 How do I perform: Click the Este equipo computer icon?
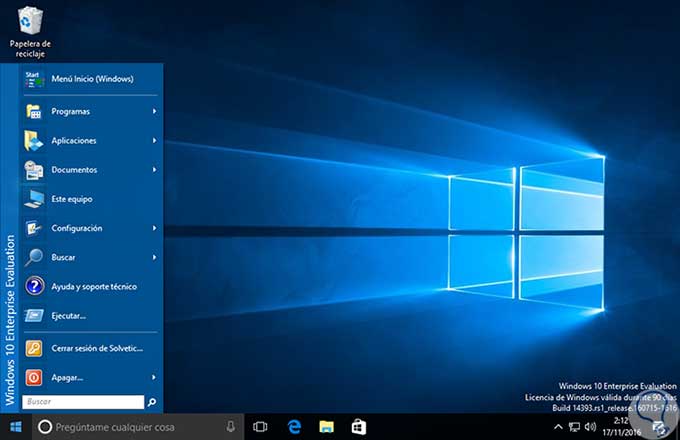click(x=34, y=199)
